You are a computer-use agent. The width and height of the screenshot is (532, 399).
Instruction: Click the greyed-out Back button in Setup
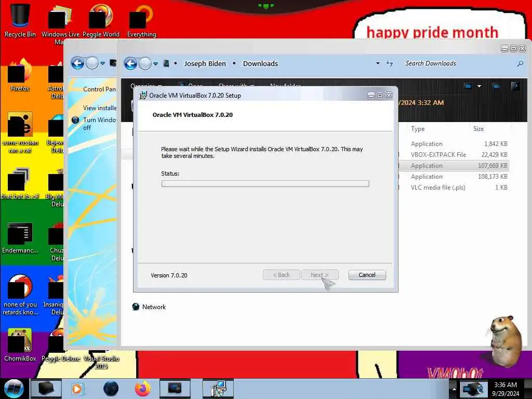pos(281,275)
